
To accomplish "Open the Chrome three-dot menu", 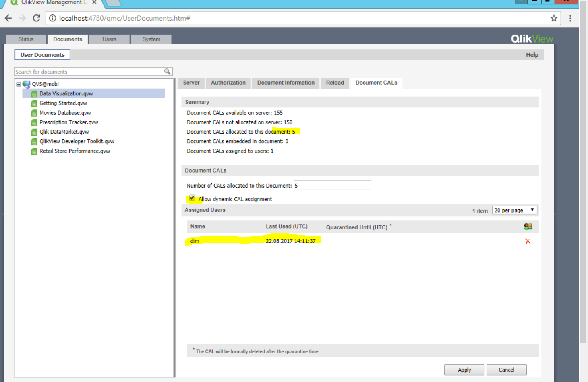I will (570, 18).
